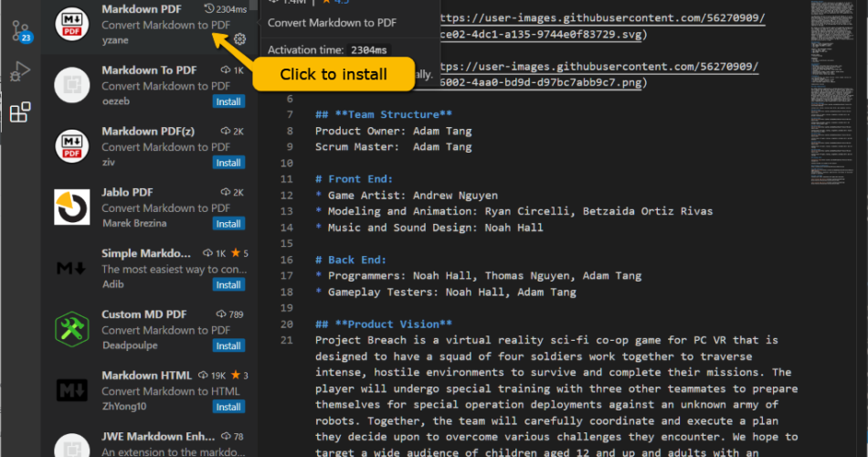Place cursor on Back End heading
The height and width of the screenshot is (457, 868).
pyautogui.click(x=351, y=260)
